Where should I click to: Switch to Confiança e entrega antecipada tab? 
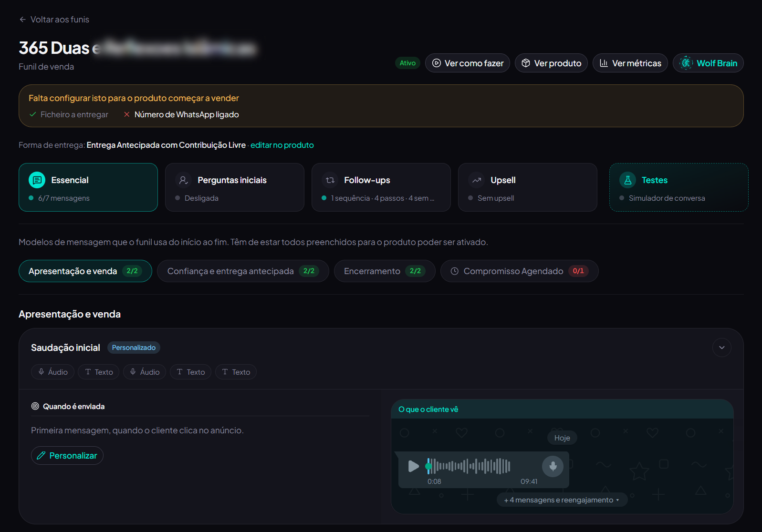point(243,271)
